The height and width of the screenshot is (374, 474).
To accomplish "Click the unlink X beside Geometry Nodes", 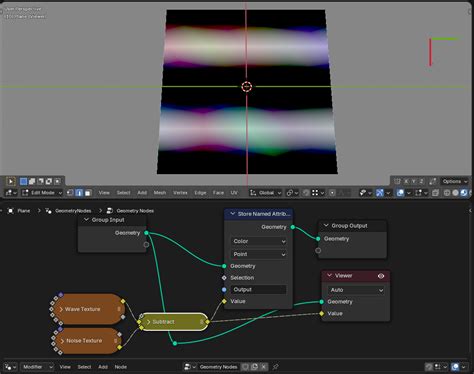I will click(264, 367).
